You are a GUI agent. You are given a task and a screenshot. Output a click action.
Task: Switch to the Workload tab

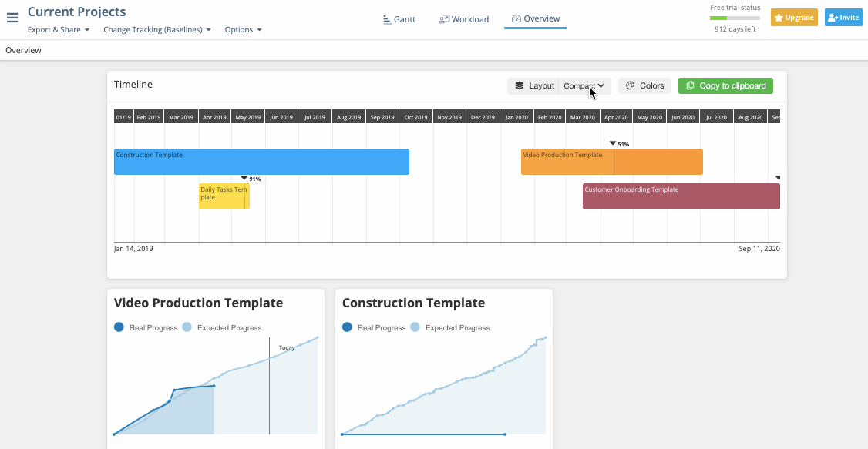click(x=463, y=18)
